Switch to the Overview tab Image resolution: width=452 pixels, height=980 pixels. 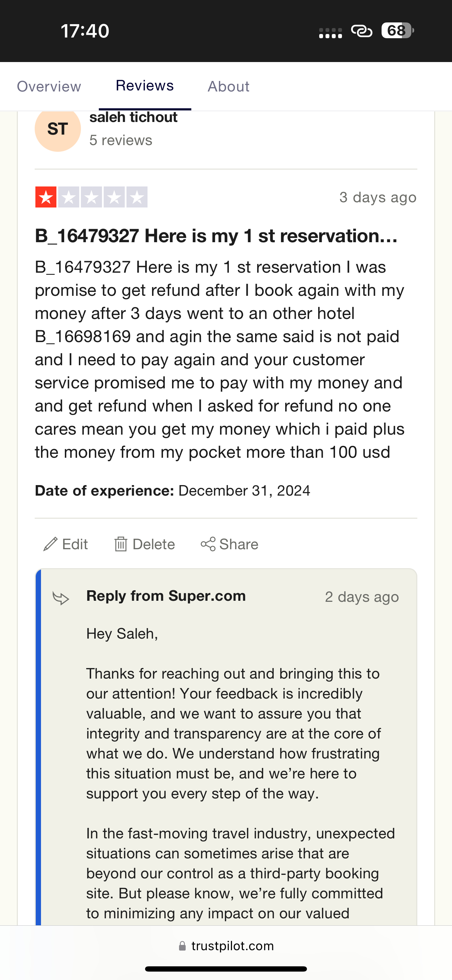[48, 86]
